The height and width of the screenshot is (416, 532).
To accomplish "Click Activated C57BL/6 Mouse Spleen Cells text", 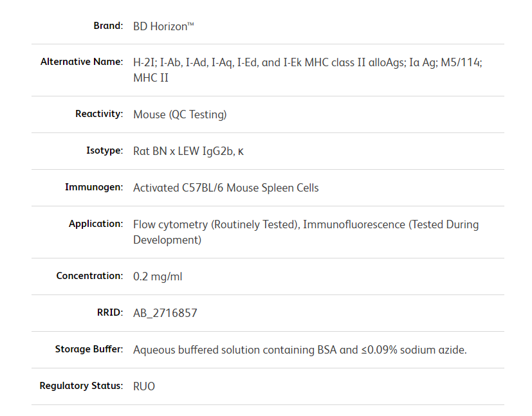I will point(226,188).
